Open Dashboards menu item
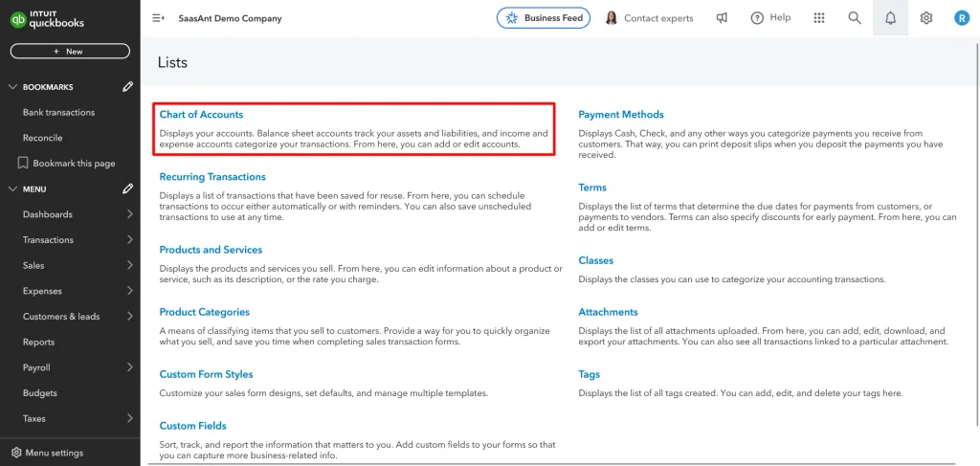Viewport: 980px width, 466px height. coord(48,214)
